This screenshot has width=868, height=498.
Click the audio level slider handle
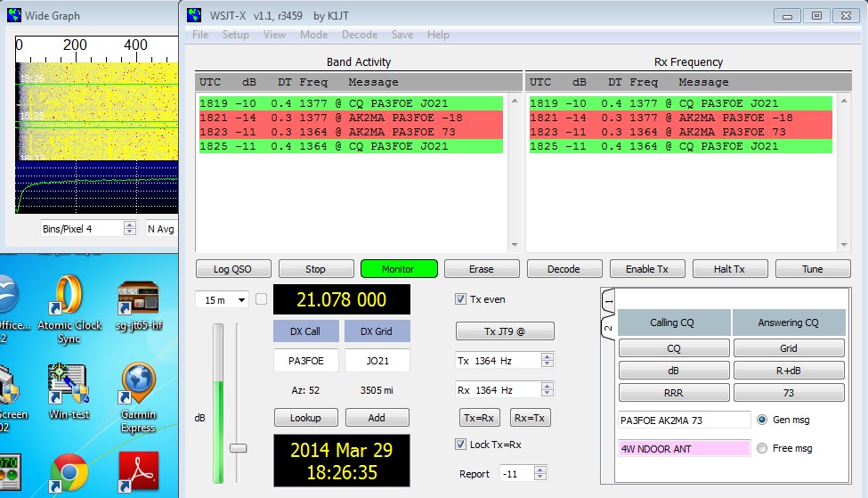click(238, 447)
